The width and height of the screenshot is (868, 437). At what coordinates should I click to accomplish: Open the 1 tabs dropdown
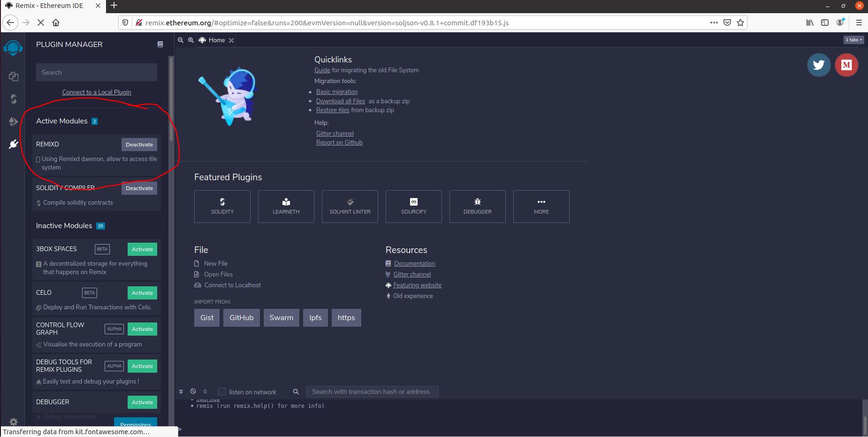coord(853,40)
